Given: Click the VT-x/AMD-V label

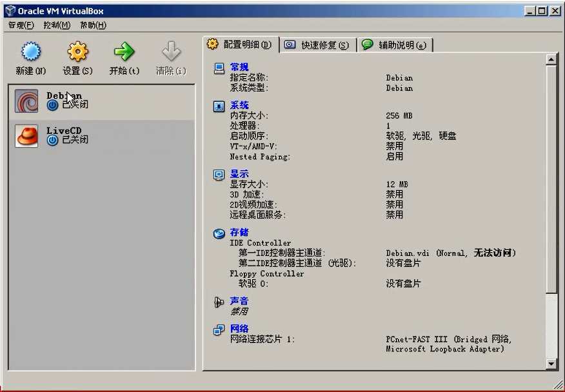Looking at the screenshot, I should coord(253,146).
